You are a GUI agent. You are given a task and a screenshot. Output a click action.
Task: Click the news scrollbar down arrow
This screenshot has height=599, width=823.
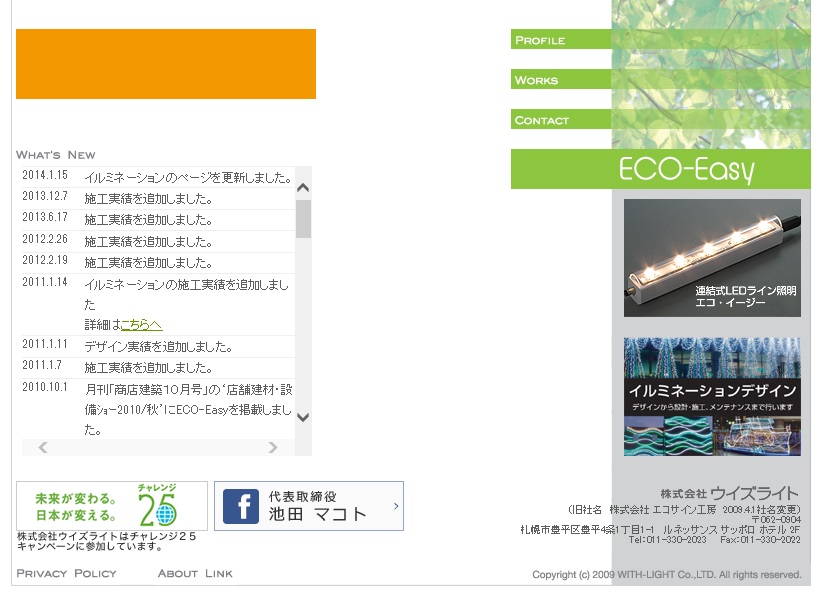(x=303, y=417)
